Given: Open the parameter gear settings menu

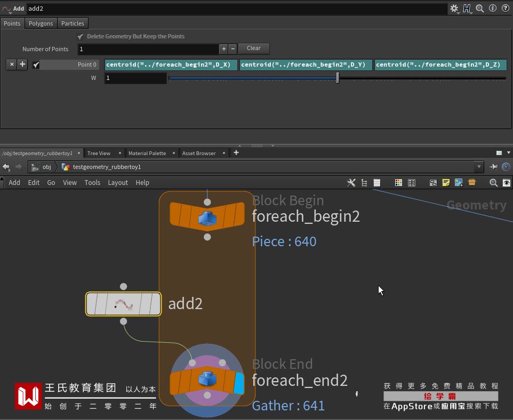Looking at the screenshot, I should click(x=454, y=9).
